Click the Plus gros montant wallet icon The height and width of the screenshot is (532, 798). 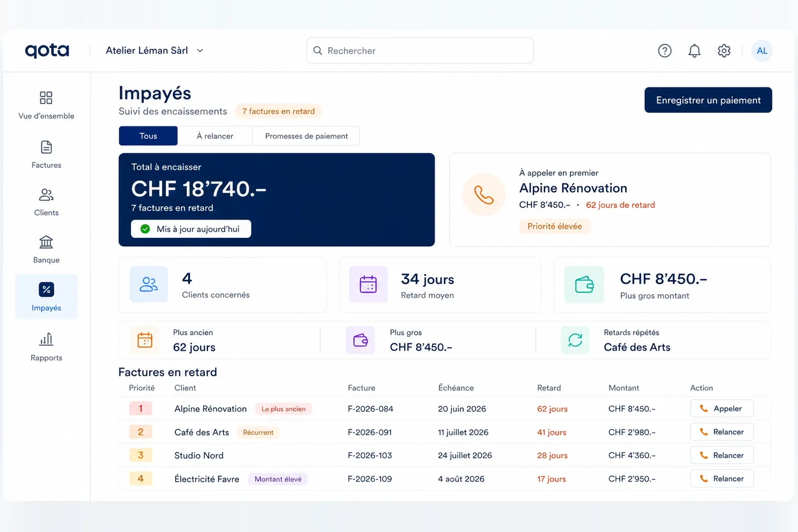584,285
